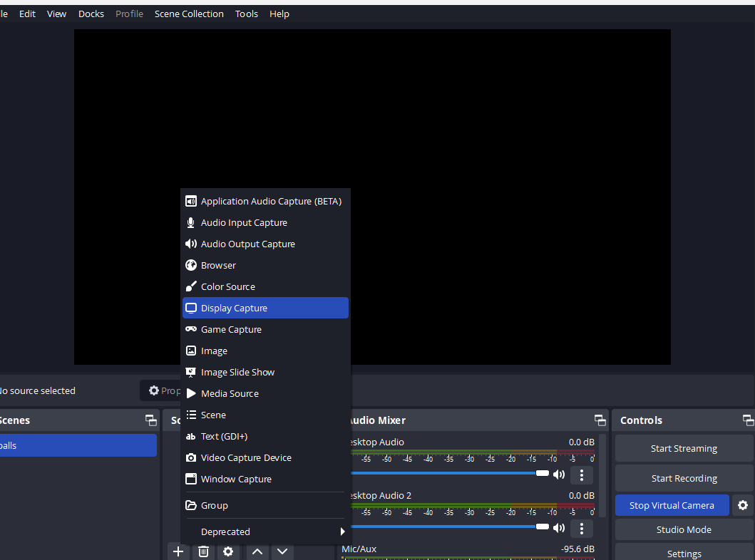
Task: Click the Mic/Aux channel label
Action: (x=359, y=549)
